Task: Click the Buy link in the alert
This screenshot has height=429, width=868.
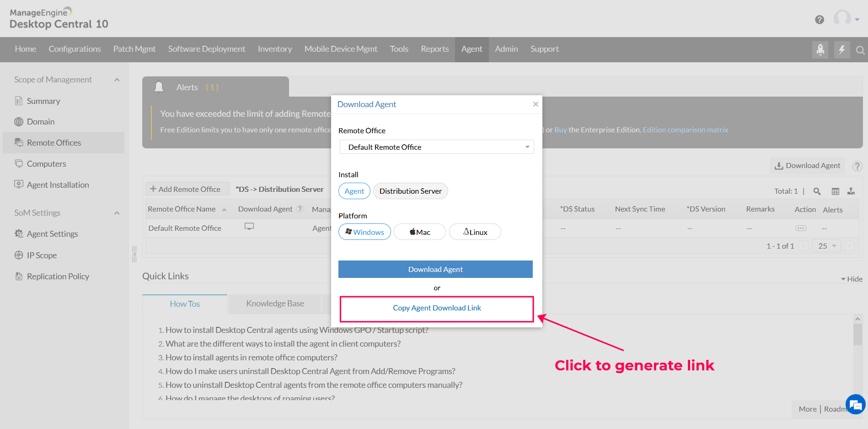Action: (x=561, y=130)
